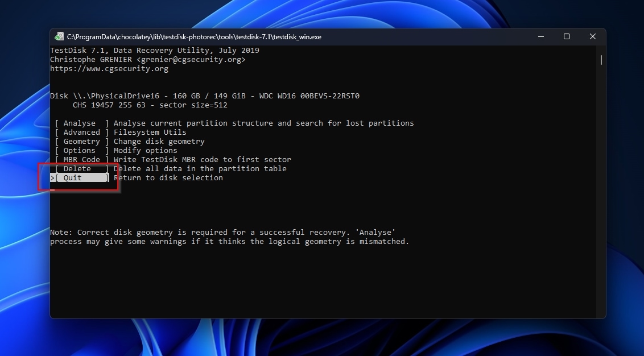
Task: Click the TestDisk icon in the title bar
Action: click(59, 36)
